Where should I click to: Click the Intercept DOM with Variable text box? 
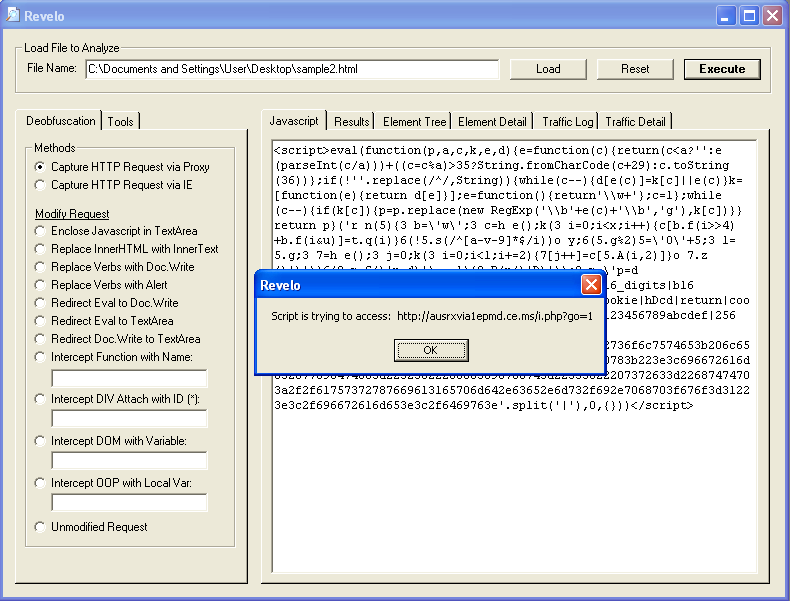(129, 460)
